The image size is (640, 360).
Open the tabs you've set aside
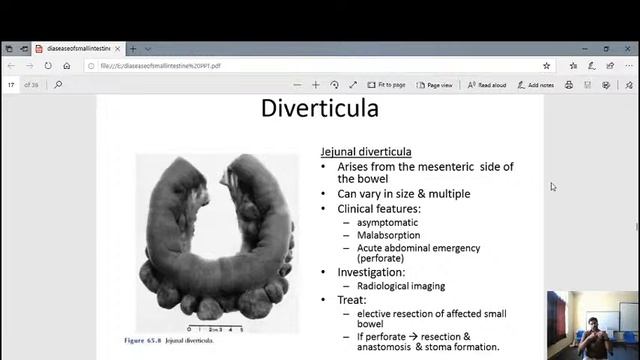tap(9, 49)
